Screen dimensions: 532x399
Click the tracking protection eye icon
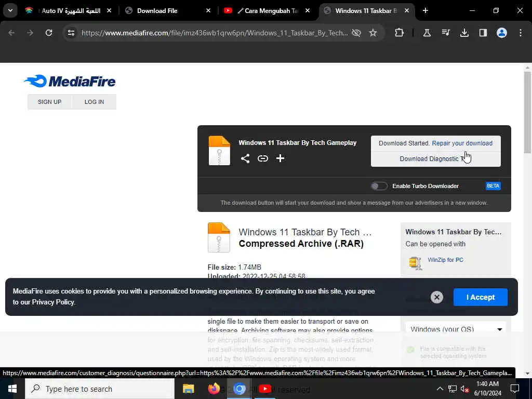tap(356, 33)
